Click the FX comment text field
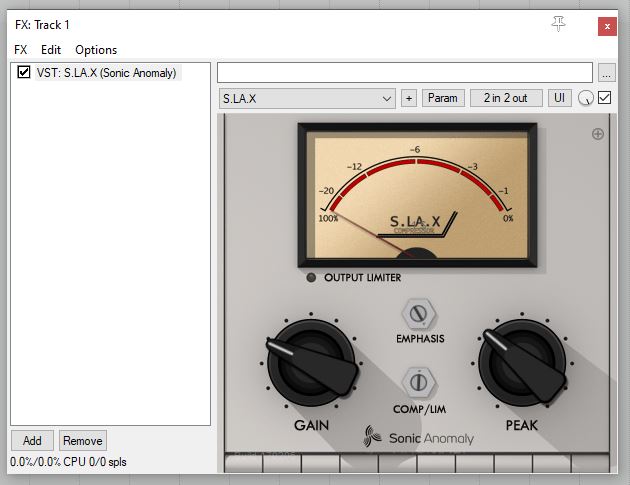This screenshot has height=485, width=630. [405, 73]
